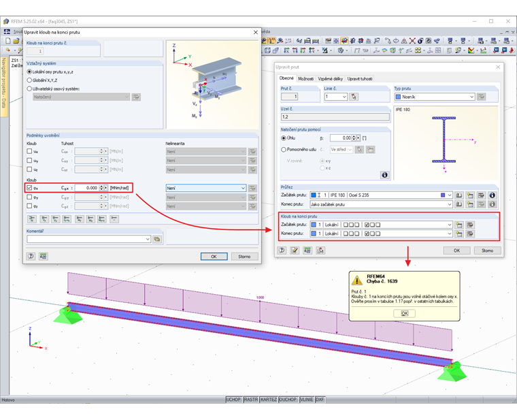Click the view in X direction toolbar icon
Viewport: 517px width, 420px height.
tap(286, 50)
